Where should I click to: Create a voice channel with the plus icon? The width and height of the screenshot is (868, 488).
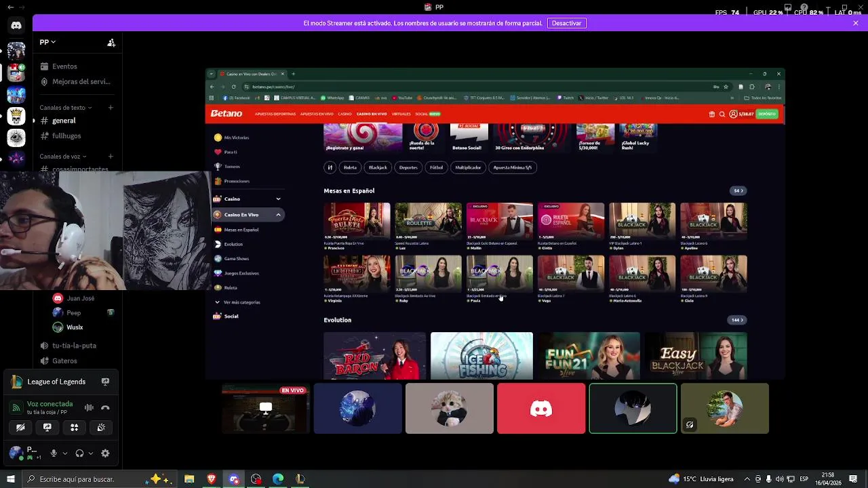[x=111, y=156]
